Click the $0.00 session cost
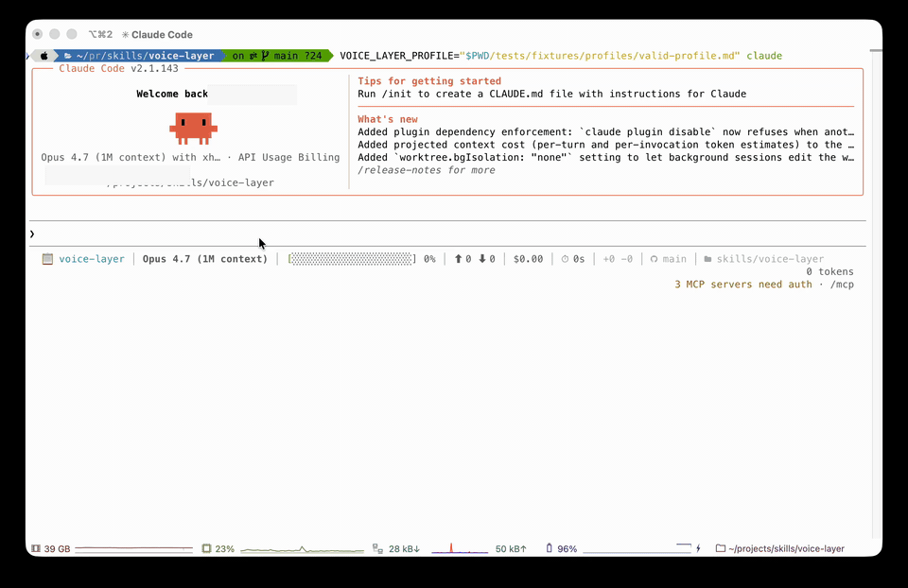The height and width of the screenshot is (588, 908). pyautogui.click(x=528, y=259)
